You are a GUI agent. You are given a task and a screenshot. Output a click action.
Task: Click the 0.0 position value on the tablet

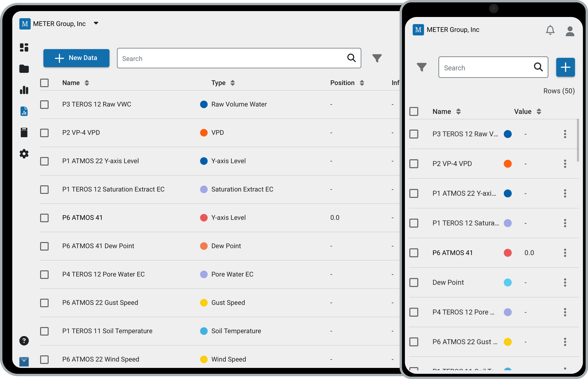pos(334,217)
